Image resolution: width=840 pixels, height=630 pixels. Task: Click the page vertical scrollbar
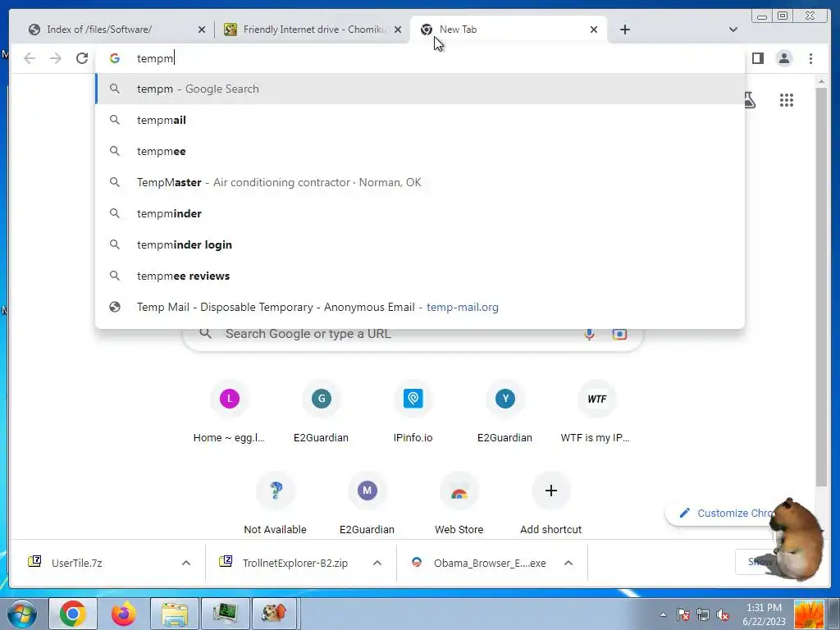[x=821, y=286]
